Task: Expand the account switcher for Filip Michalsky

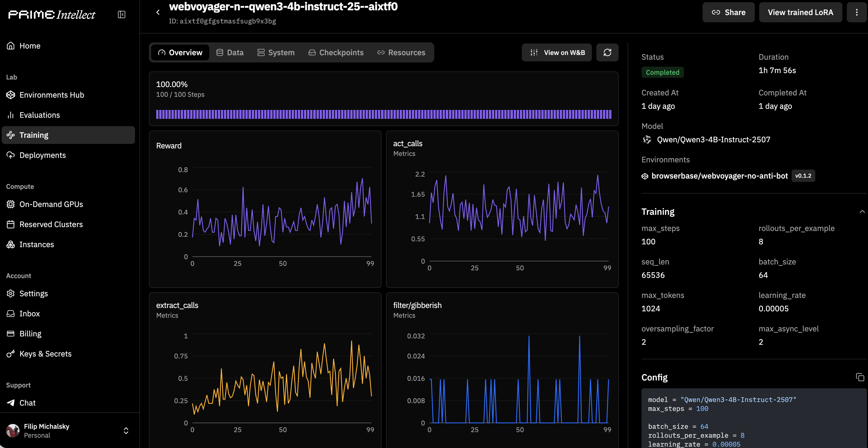Action: 126,430
